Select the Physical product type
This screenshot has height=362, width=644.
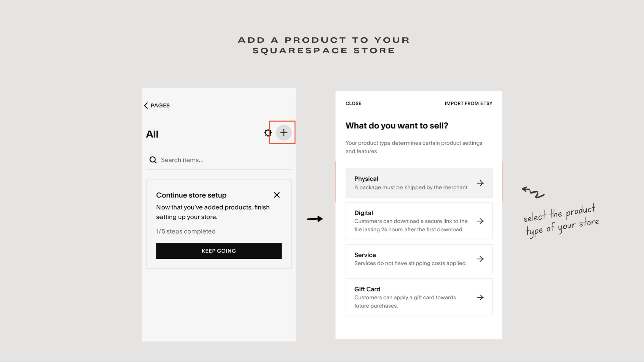click(419, 183)
